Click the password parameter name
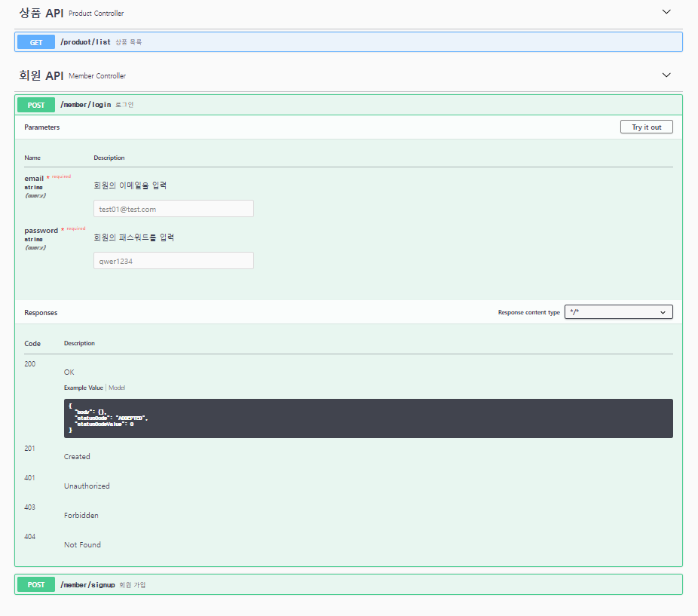 click(41, 231)
